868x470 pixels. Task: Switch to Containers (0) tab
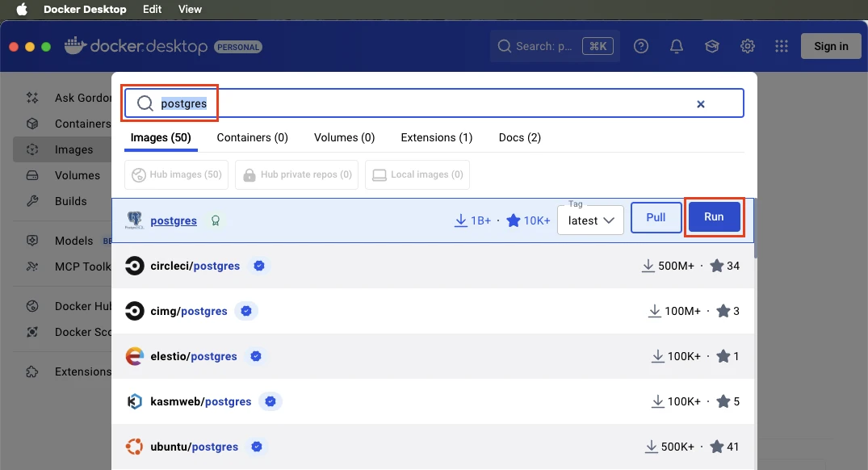pyautogui.click(x=253, y=137)
